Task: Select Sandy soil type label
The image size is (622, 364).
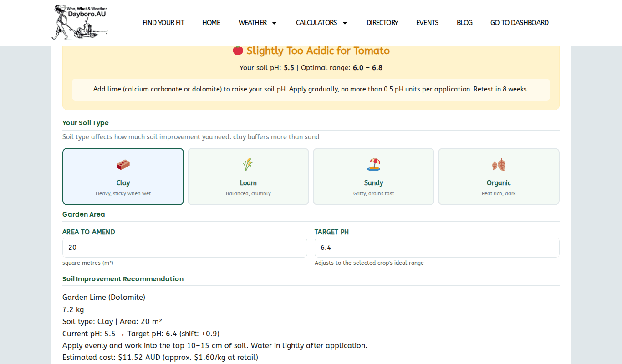Action: 373,183
